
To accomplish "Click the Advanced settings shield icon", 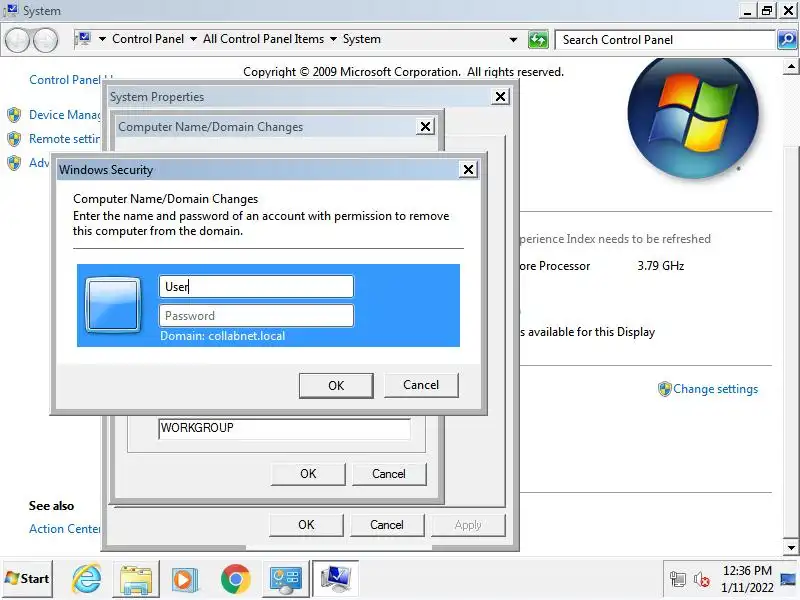I will click(14, 163).
